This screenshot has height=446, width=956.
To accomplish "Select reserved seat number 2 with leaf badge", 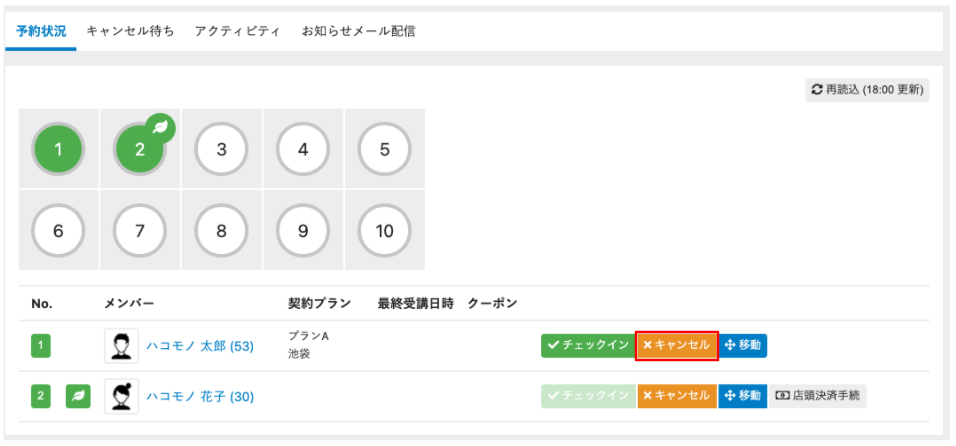I will tap(140, 150).
